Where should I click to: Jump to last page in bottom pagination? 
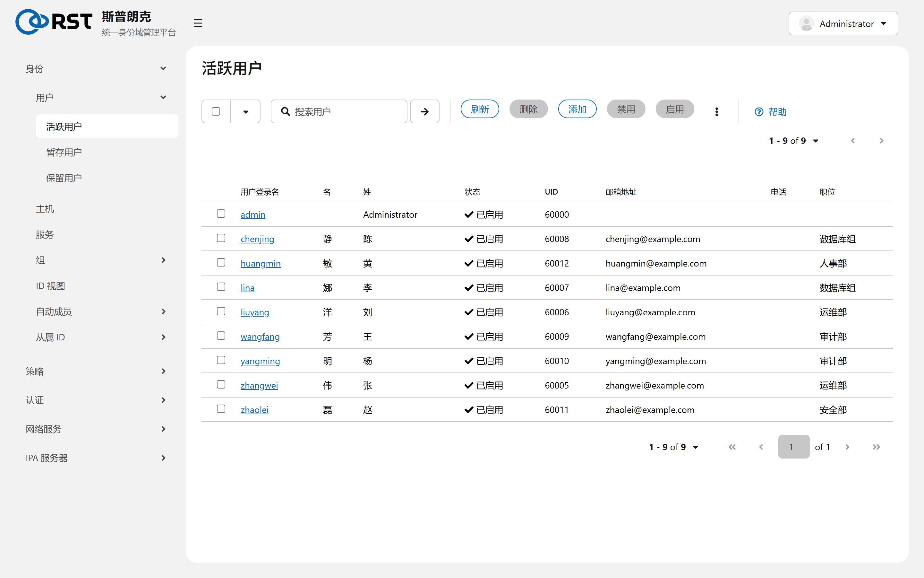[x=876, y=447]
